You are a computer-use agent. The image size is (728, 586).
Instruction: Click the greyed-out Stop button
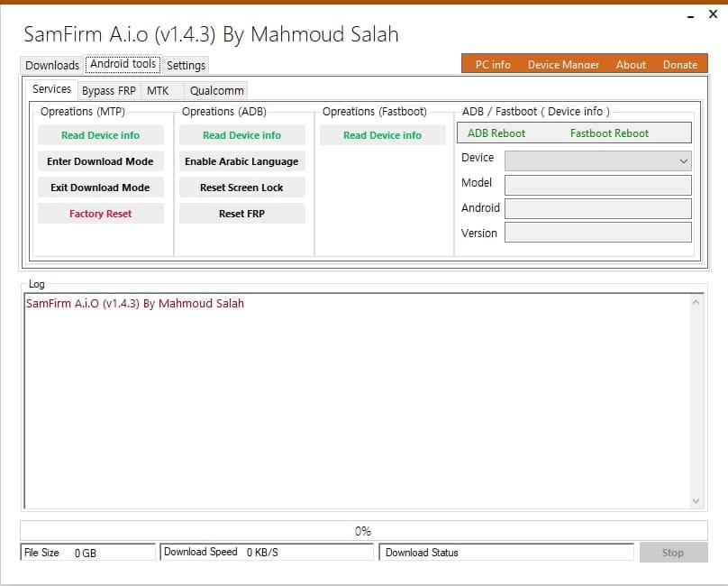pos(673,553)
